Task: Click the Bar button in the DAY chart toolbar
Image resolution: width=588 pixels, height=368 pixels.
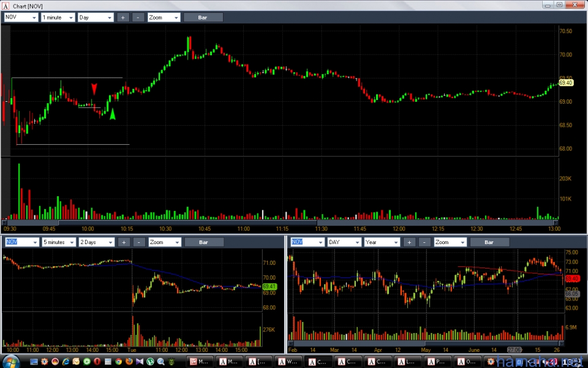Action: coord(489,242)
